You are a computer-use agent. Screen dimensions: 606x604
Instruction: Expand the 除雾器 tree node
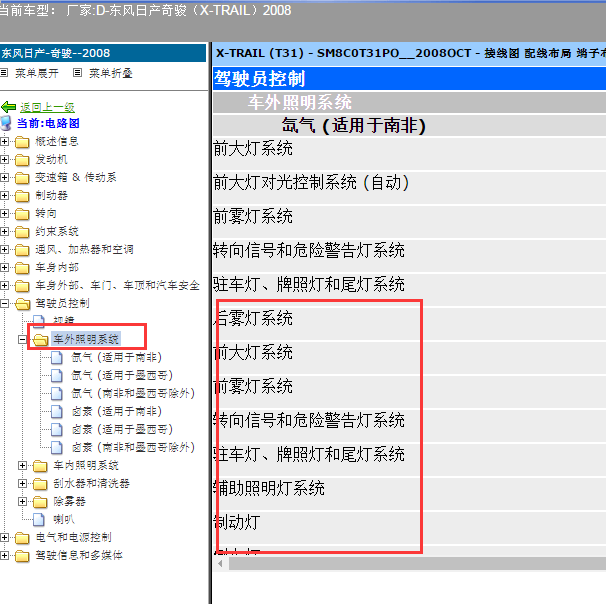(x=22, y=501)
